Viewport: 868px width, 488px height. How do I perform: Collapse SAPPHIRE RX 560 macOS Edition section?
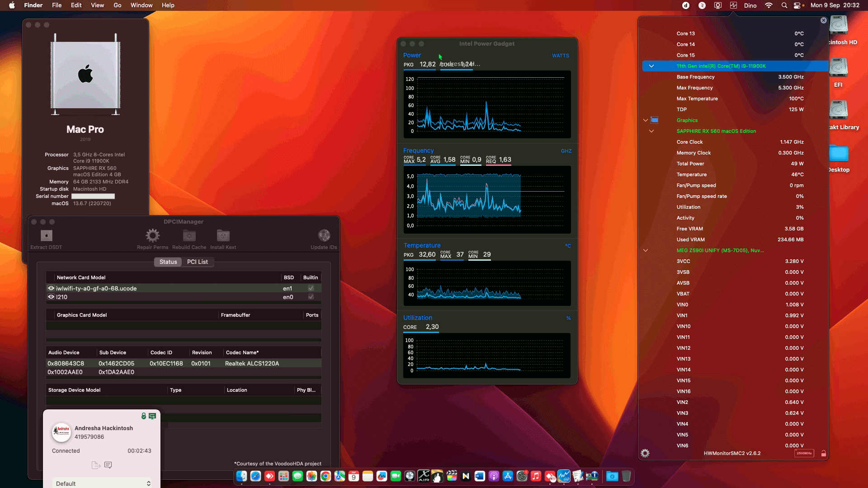click(x=651, y=131)
